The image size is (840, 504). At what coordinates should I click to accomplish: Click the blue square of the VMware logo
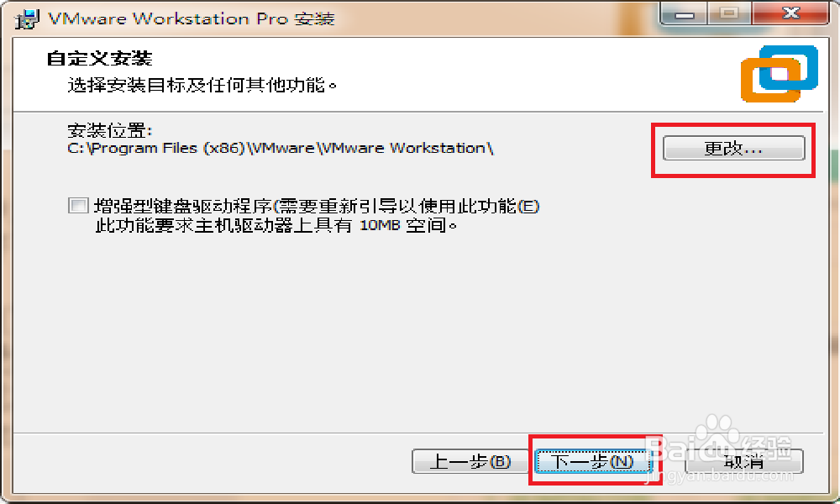point(789,67)
